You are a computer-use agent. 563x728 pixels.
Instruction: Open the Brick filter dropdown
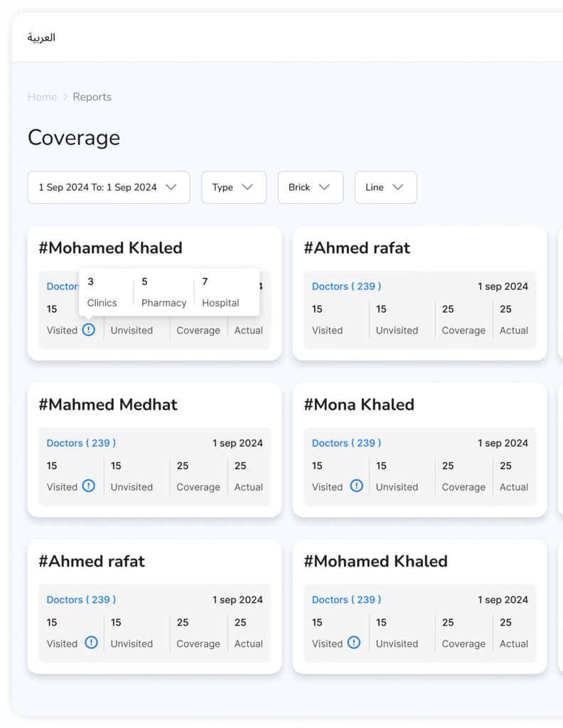pyautogui.click(x=310, y=188)
